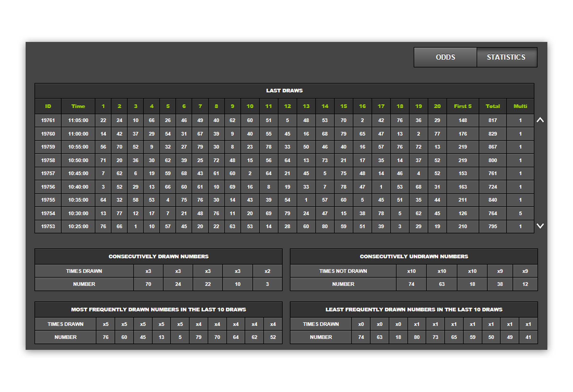Click Total value 761
The width and height of the screenshot is (573, 392).
coord(493,173)
